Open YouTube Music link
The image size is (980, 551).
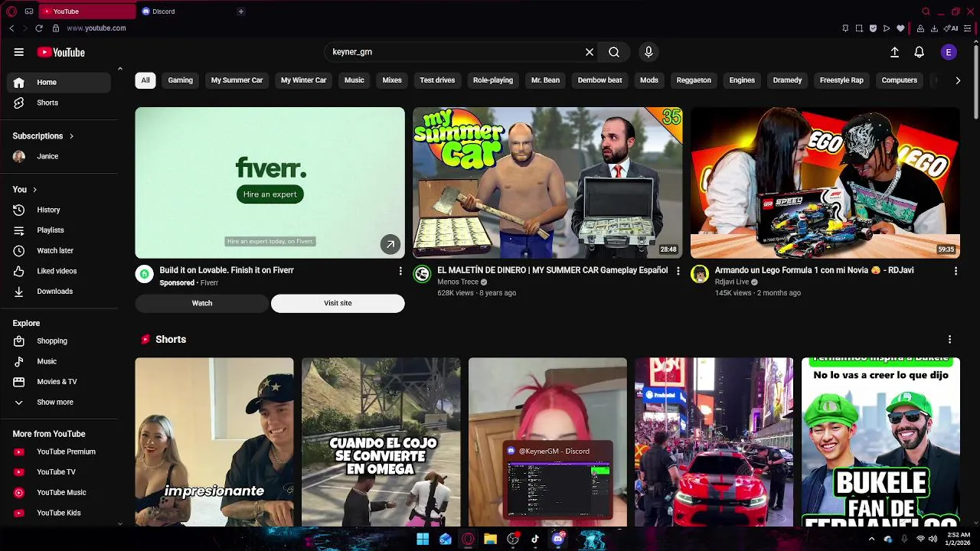[x=58, y=492]
